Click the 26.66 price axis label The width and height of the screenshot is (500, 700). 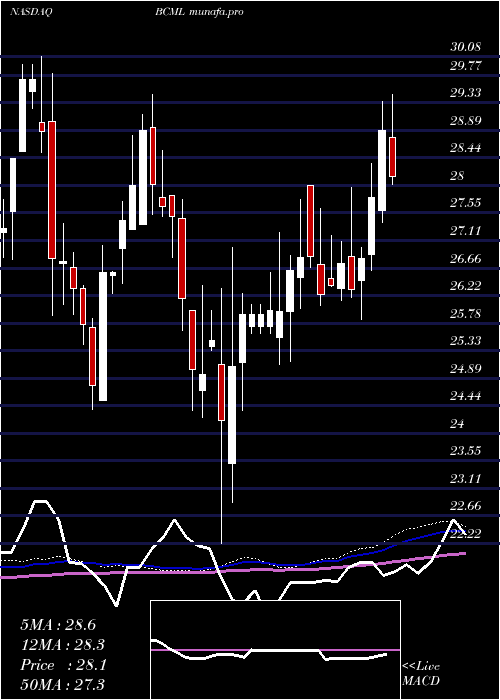pyautogui.click(x=466, y=258)
